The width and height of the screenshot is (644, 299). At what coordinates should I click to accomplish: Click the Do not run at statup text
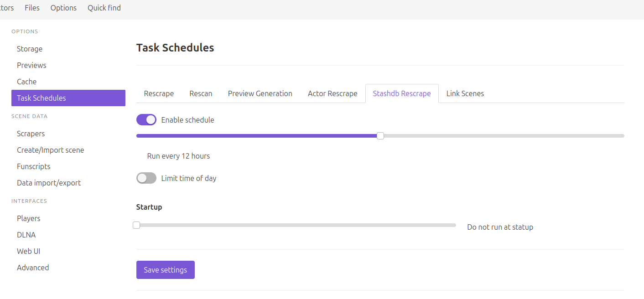(500, 227)
